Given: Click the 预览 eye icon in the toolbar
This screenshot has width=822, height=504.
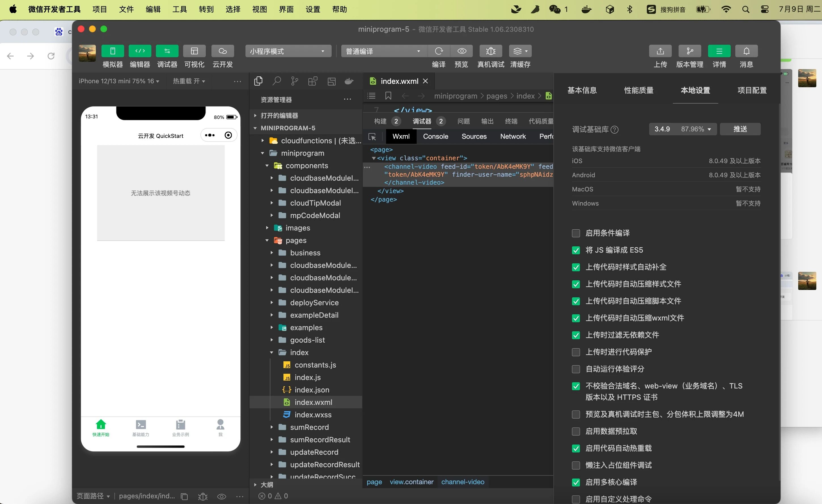Looking at the screenshot, I should point(462,51).
